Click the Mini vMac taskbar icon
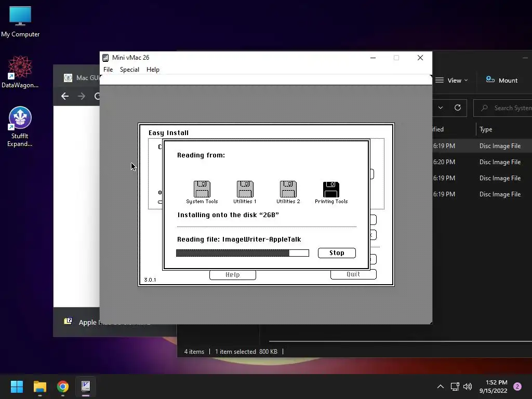 pos(86,387)
